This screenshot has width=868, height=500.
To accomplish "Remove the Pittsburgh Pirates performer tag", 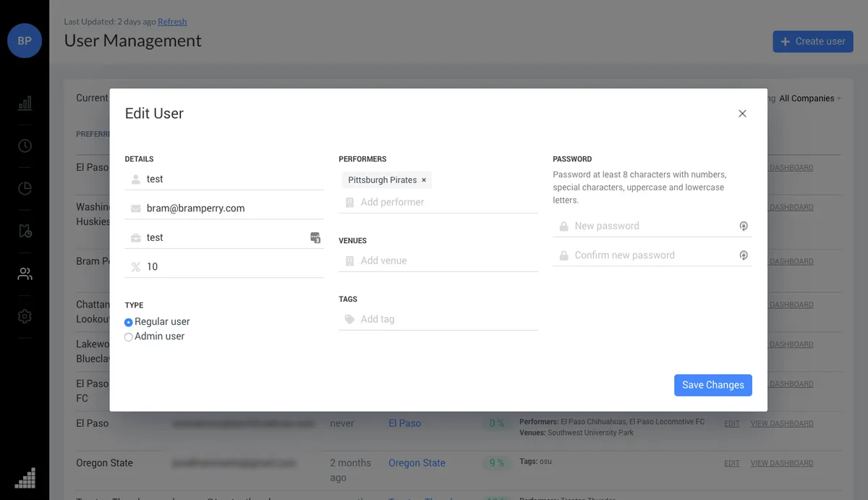I will coord(423,179).
